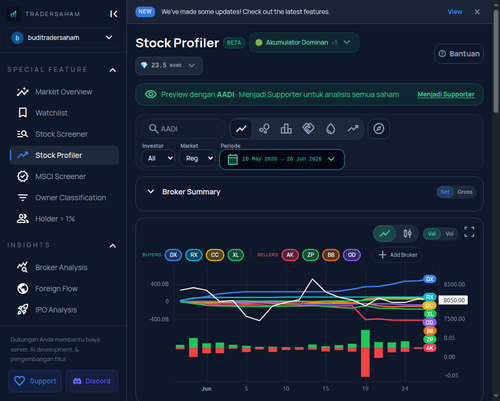Select the bar chart view icon

(286, 129)
